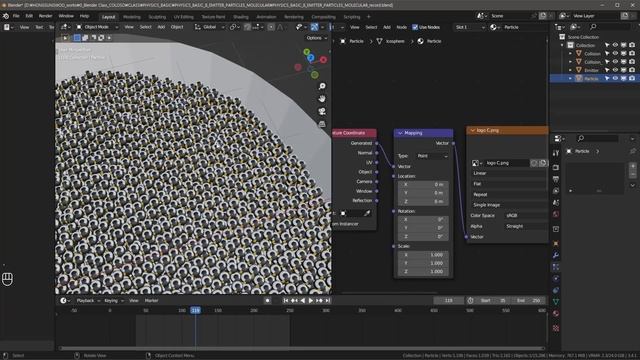Open viewport Options dropdown
This screenshot has width=640, height=360.
click(317, 38)
